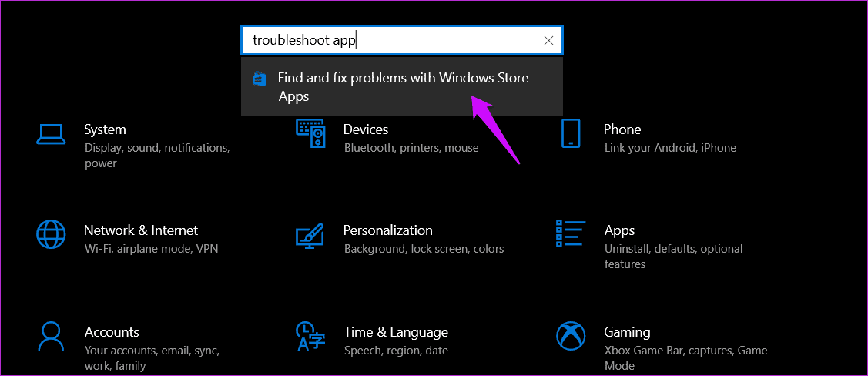Click the Gaming Xbox icon

[x=571, y=336]
